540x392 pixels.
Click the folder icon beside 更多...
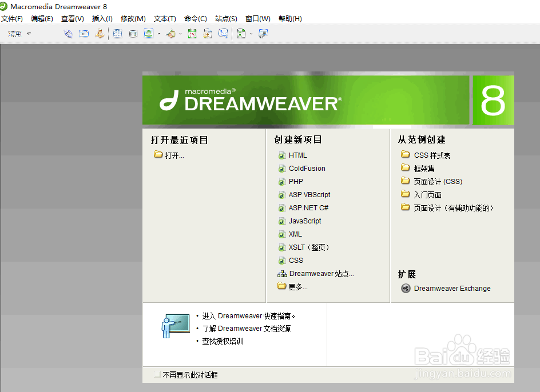coord(281,286)
